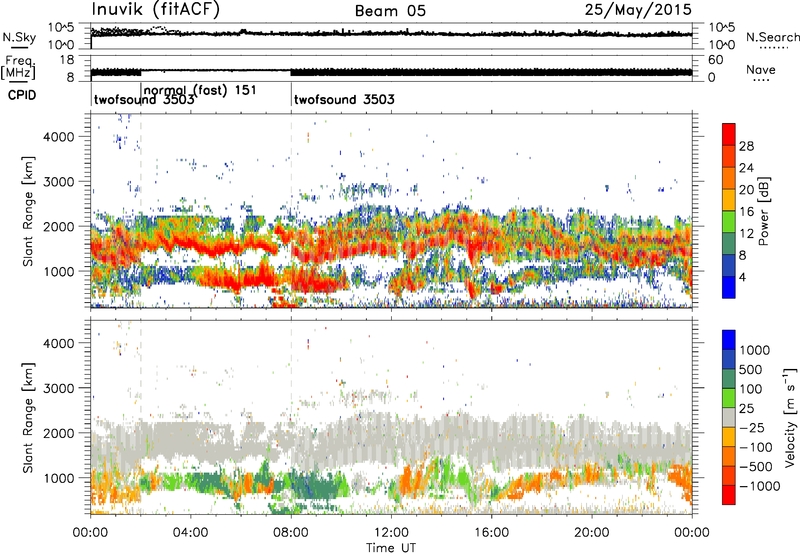Click the '-100' Velocity colorbar label
This screenshot has width=800, height=554.
[756, 447]
